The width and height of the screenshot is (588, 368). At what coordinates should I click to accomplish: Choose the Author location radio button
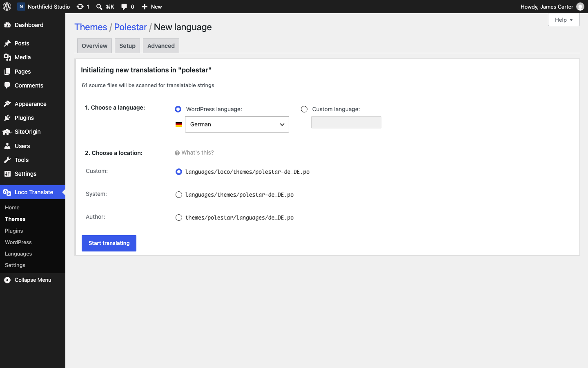tap(179, 218)
